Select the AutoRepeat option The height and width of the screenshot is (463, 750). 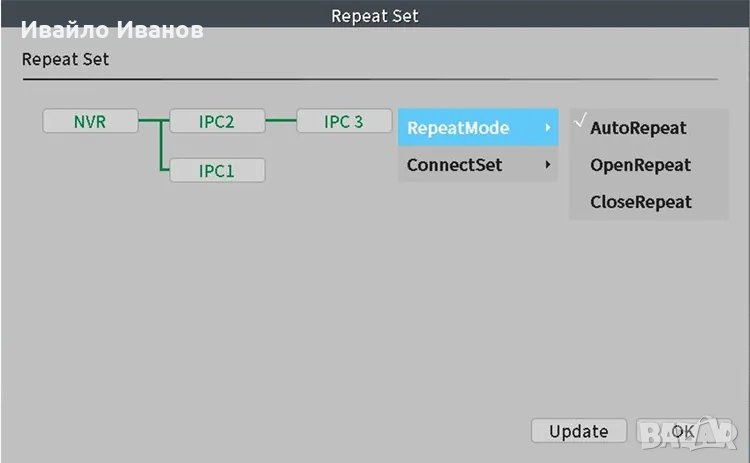(x=638, y=128)
